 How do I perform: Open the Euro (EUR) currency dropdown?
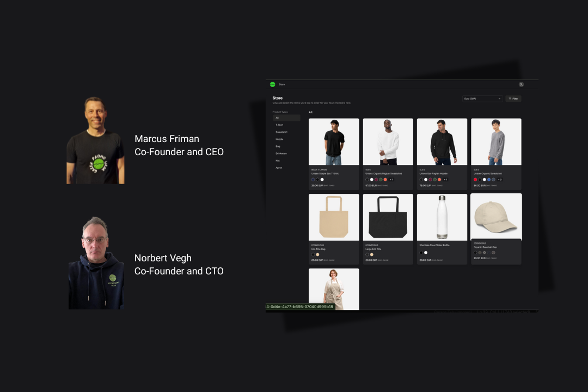pos(482,99)
